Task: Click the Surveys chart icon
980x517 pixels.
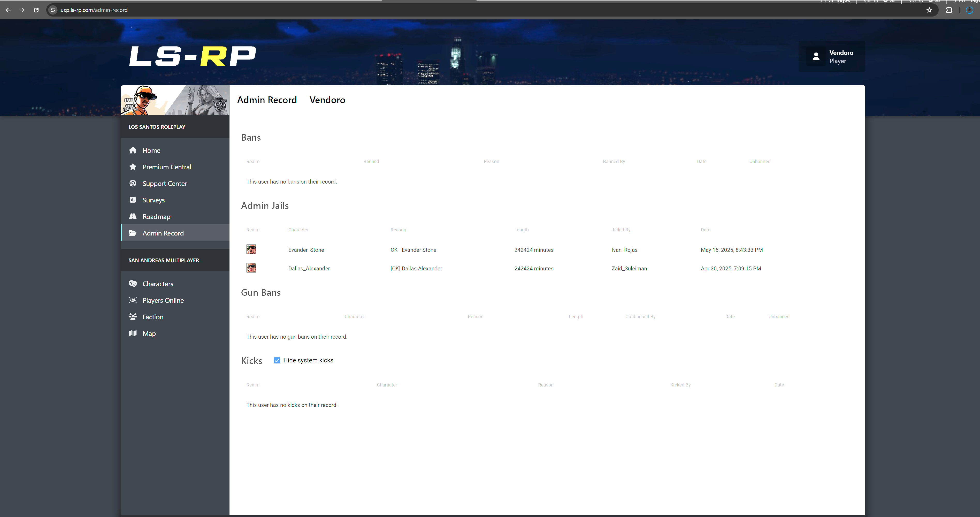Action: click(133, 200)
